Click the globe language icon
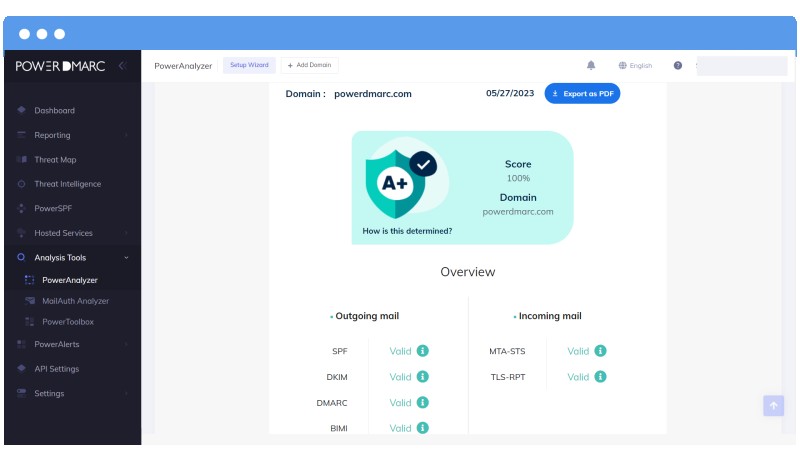Image resolution: width=800 pixels, height=450 pixels. click(x=622, y=65)
